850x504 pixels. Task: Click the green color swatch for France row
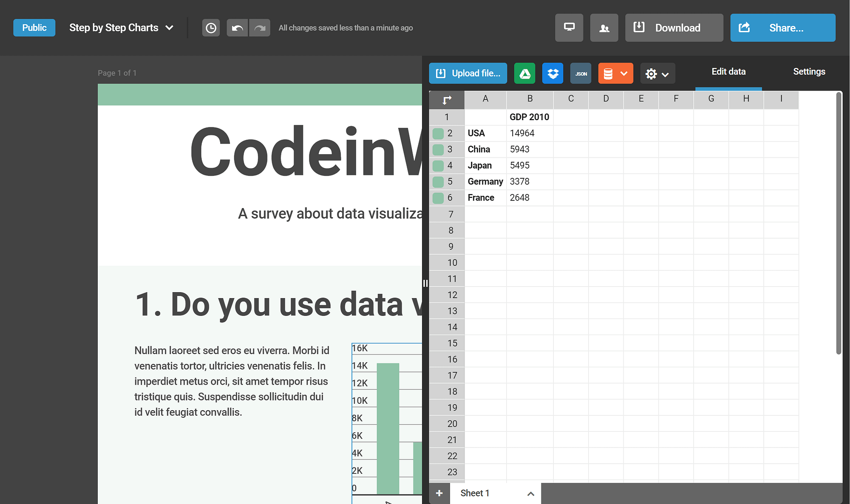[x=438, y=198]
